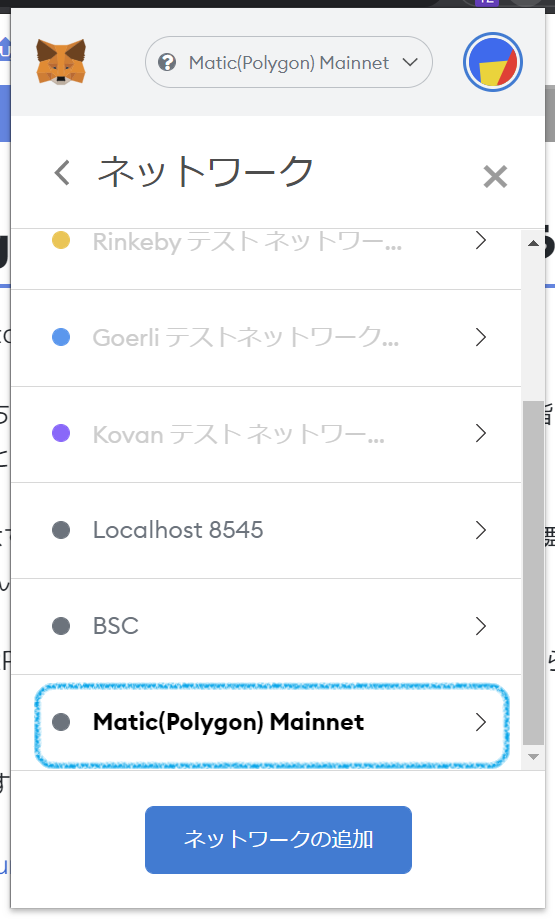Select the BSC network entry
Screen dimensions: 555x920
266,627
